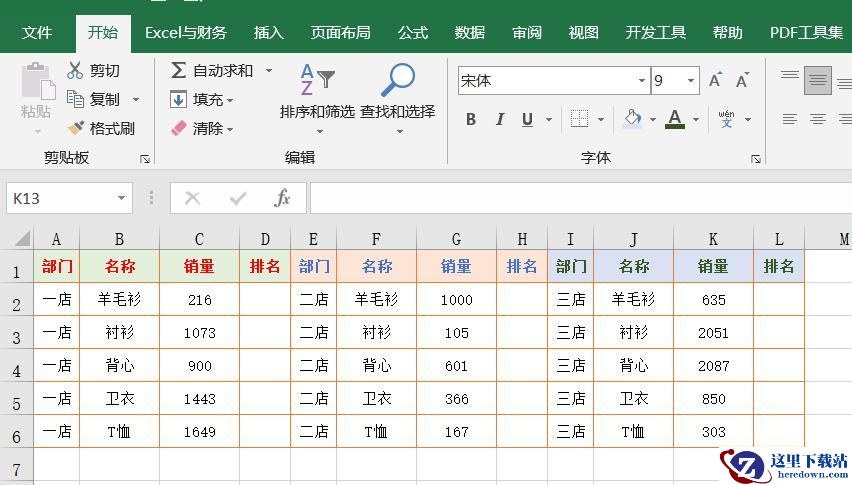
Task: Expand borders dropdown arrow
Action: click(601, 119)
